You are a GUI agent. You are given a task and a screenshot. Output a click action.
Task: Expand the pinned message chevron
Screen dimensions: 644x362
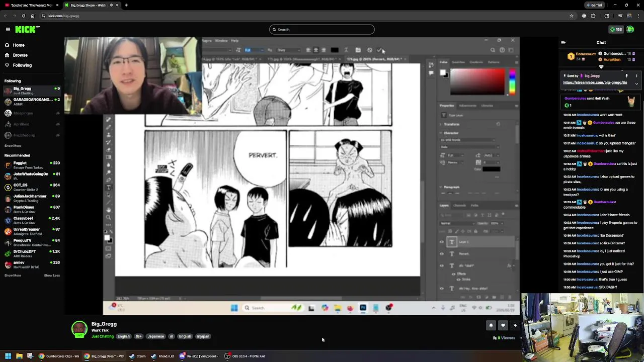pos(636,84)
